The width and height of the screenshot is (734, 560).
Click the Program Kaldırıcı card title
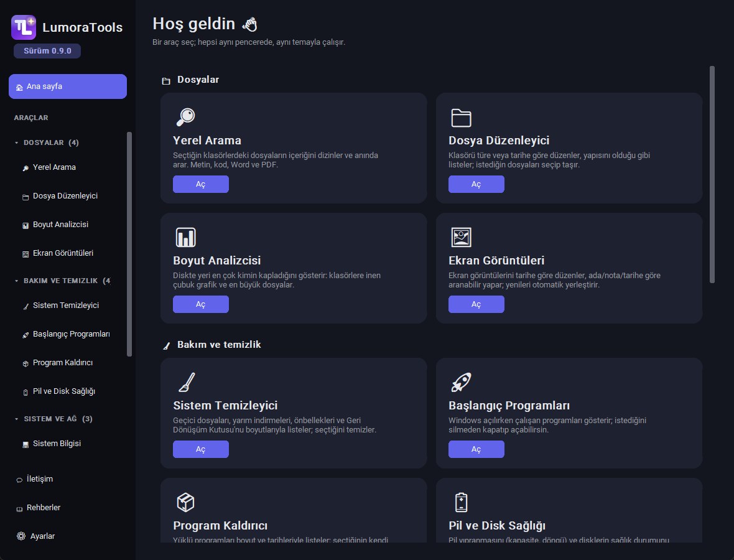point(220,526)
